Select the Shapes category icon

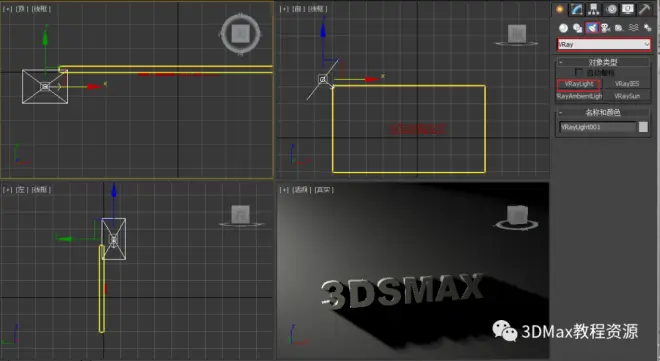coord(578,28)
